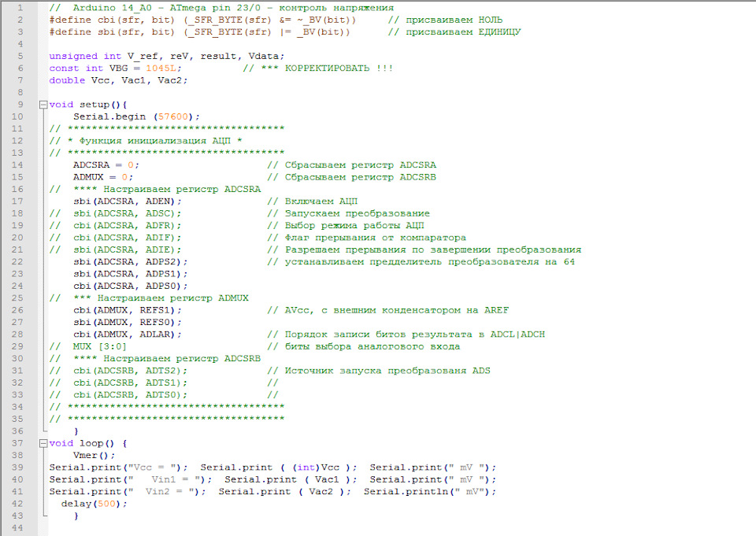This screenshot has height=536, width=756.
Task: Click commented 'cbi(ADCSRB, ADTS1);' line
Action: pyautogui.click(x=118, y=383)
